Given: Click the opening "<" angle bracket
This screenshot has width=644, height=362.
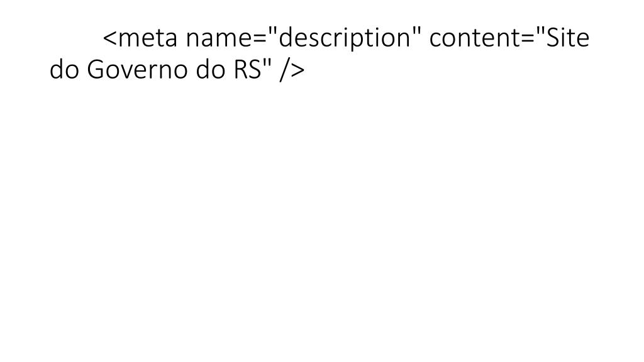Looking at the screenshot, I should click(109, 38).
